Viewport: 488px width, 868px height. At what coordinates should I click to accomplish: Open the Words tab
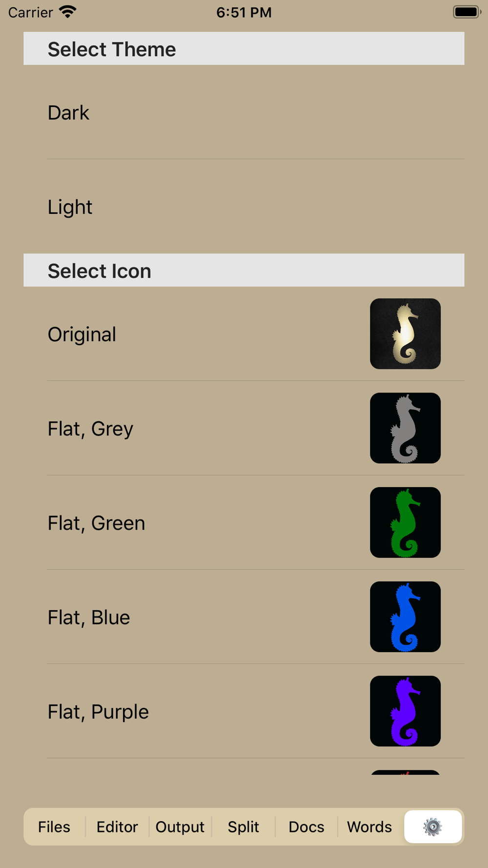coord(369,827)
